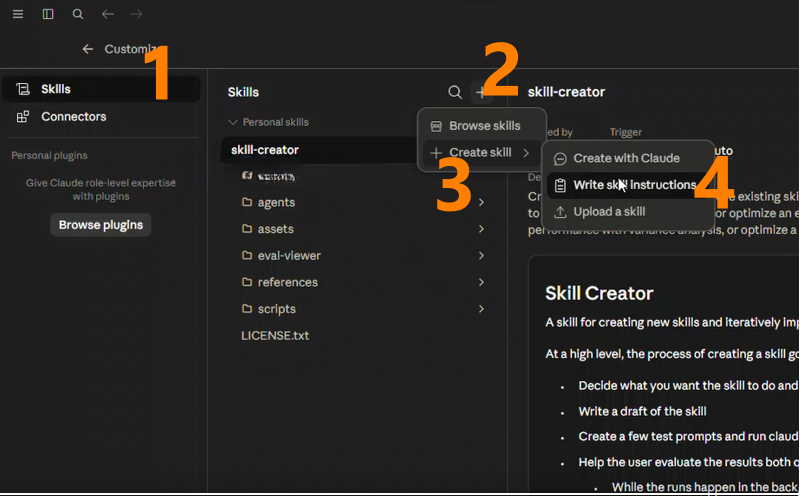Click the scripts folder icon
Screen dimensions: 800x496
(247, 308)
